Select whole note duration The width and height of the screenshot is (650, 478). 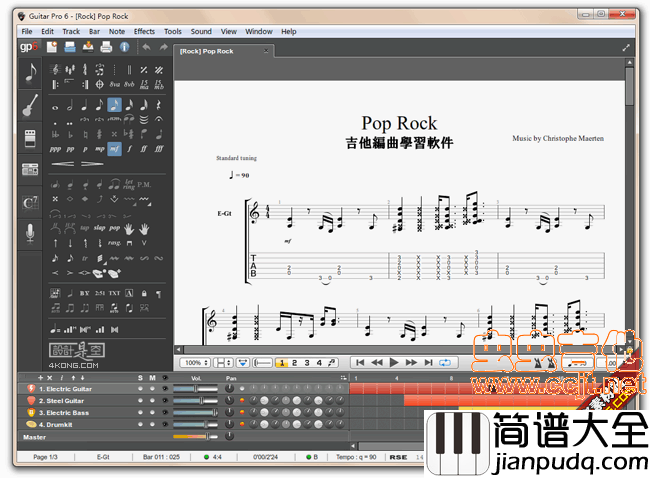click(x=55, y=107)
